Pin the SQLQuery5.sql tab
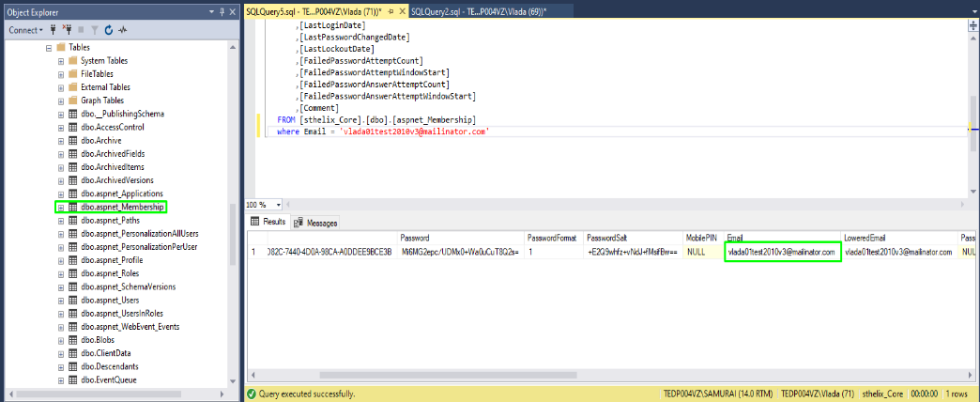This screenshot has height=402, width=980. point(390,12)
